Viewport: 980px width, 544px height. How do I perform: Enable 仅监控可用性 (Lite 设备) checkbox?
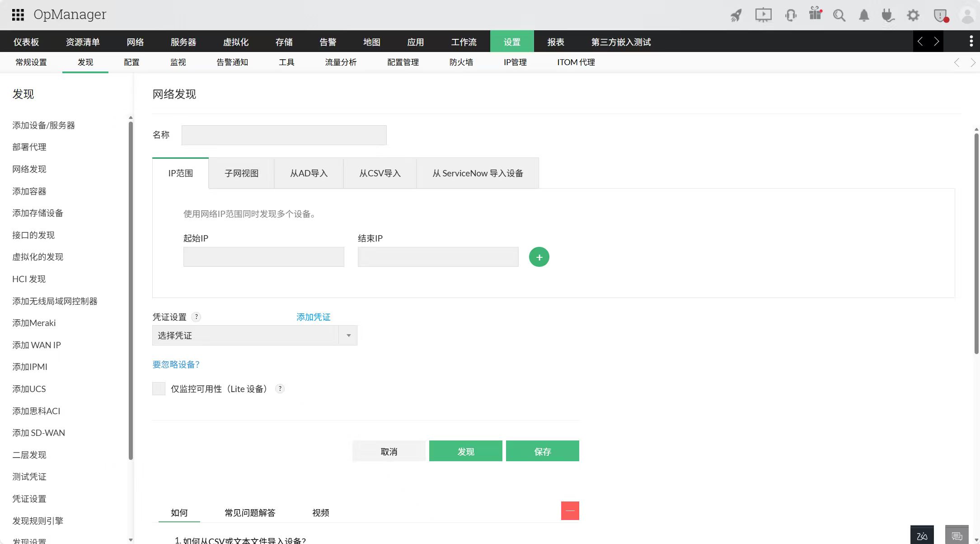click(159, 388)
